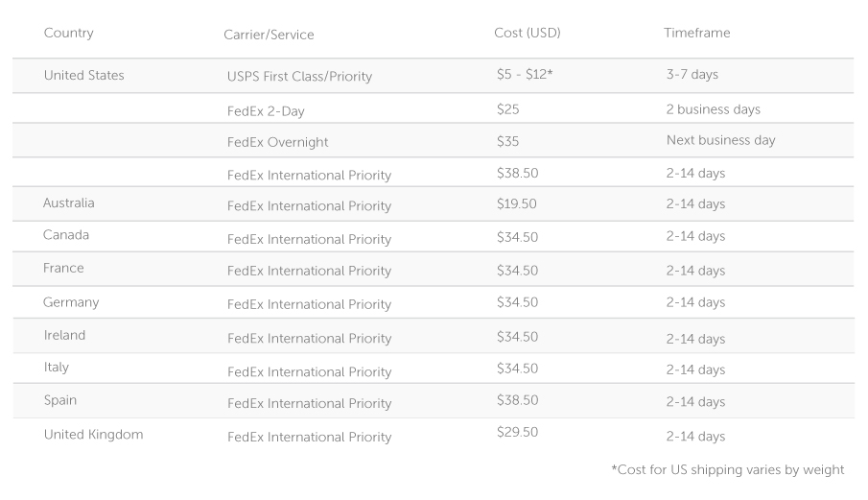Select the United Kingdom row label
Viewport: 868px width, 500px height.
(x=94, y=435)
